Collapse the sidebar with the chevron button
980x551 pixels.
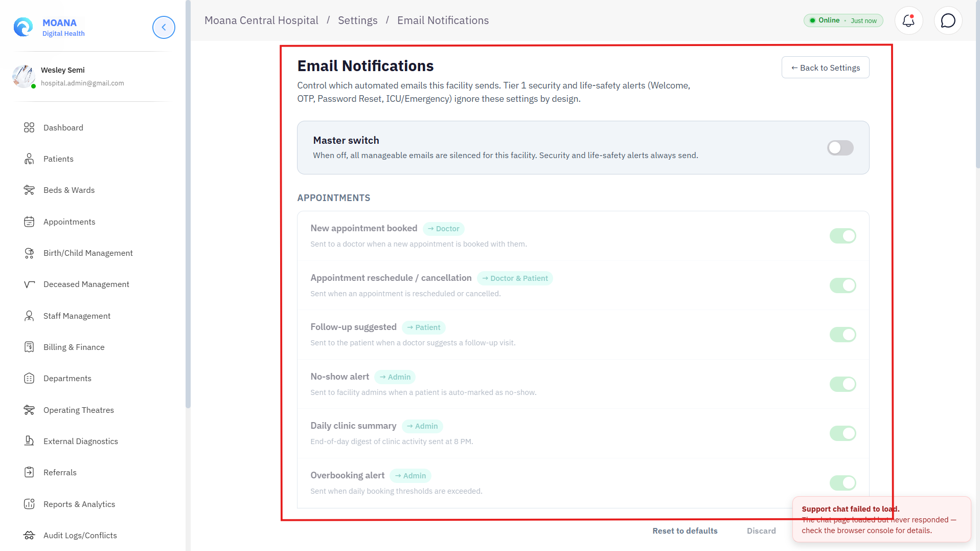point(164,27)
